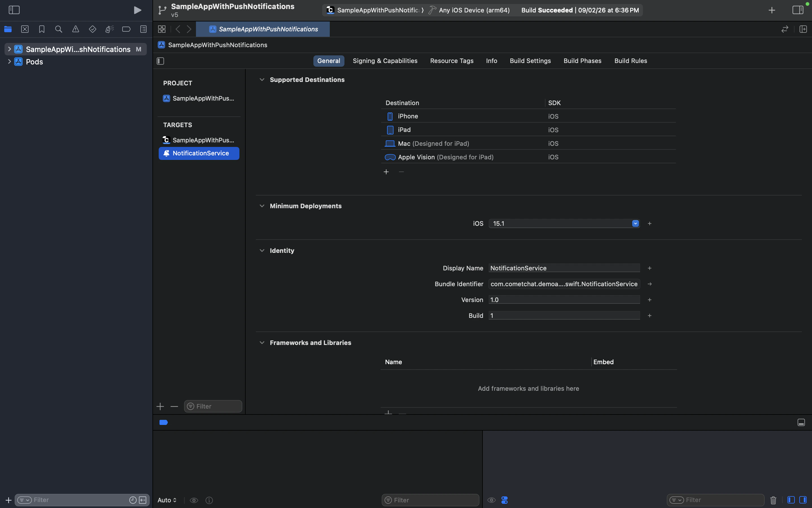Switch to the Signing & Capabilities tab
Image resolution: width=812 pixels, height=508 pixels.
tap(385, 61)
